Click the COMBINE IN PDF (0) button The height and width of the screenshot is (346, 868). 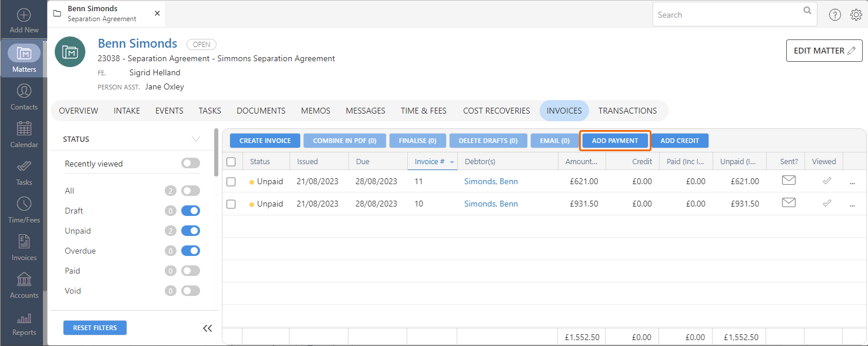(345, 141)
